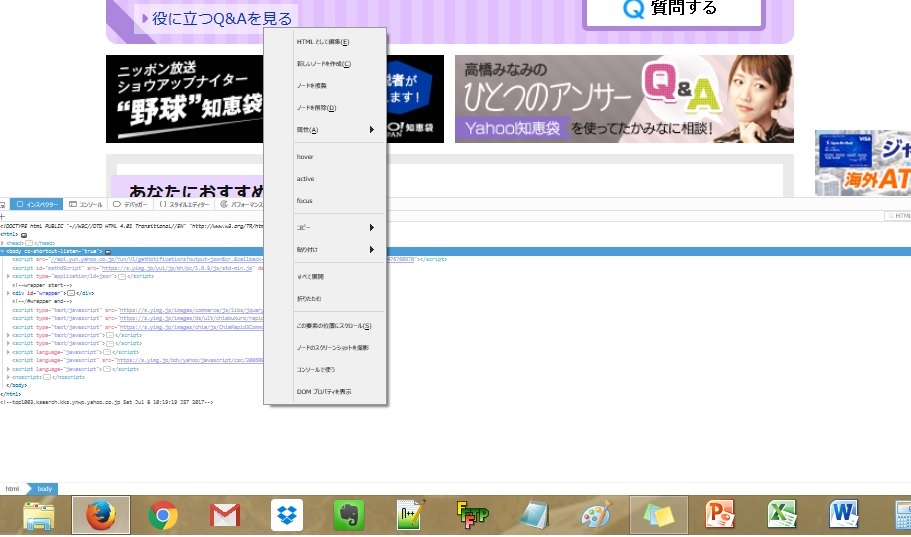Image resolution: width=911 pixels, height=537 pixels.
Task: Switch to Firefox in the taskbar
Action: (x=101, y=515)
